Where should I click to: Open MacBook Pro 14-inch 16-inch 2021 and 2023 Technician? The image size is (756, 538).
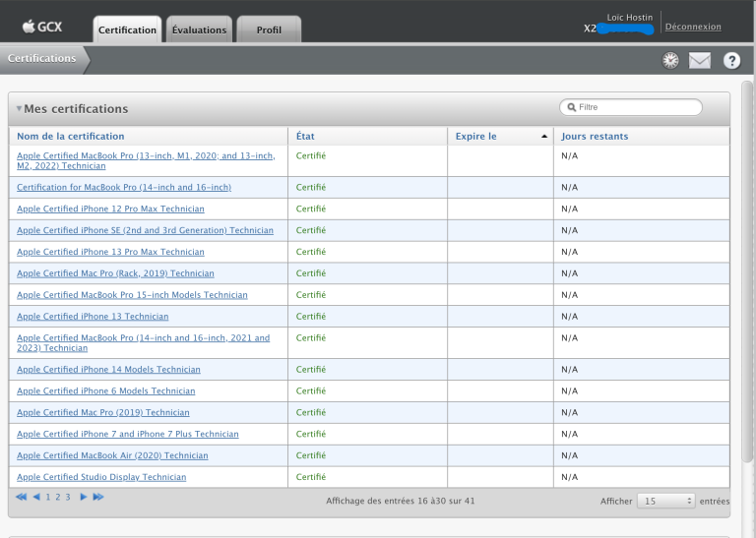point(143,343)
